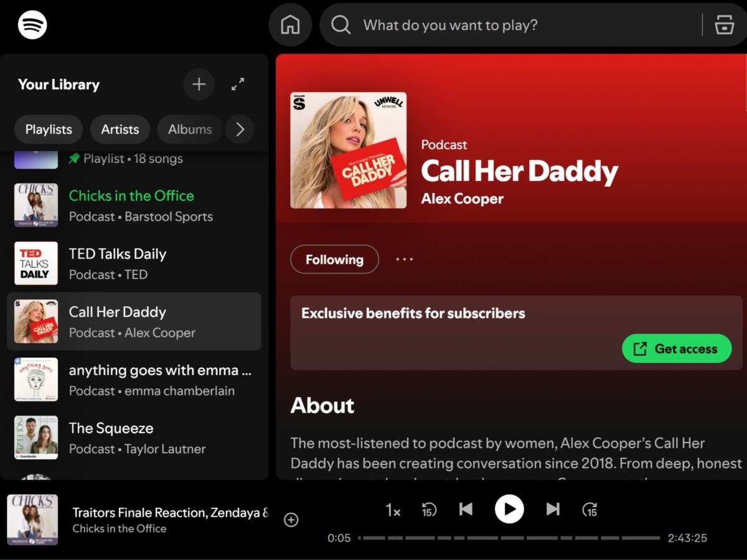Open Call Her Daddy large cover art
747x560 pixels.
pyautogui.click(x=349, y=150)
